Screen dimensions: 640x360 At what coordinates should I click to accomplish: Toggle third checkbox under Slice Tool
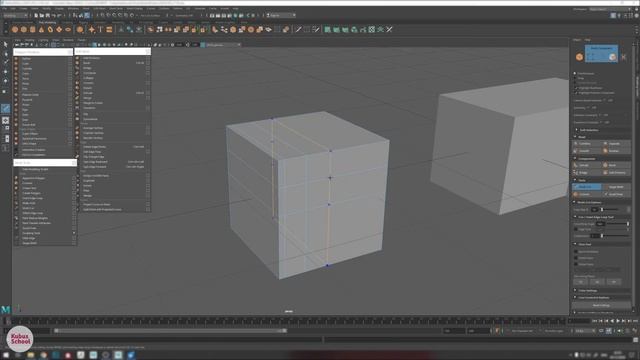click(576, 264)
